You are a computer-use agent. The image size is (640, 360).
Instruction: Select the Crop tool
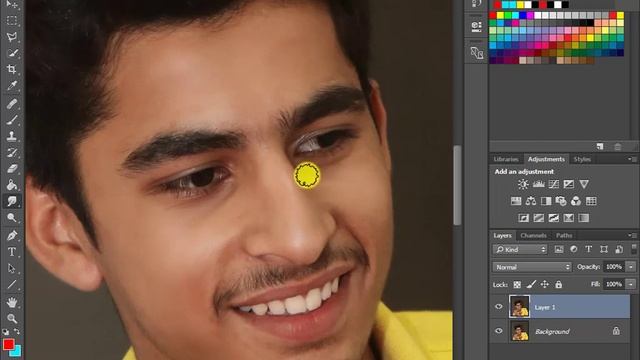tap(12, 69)
